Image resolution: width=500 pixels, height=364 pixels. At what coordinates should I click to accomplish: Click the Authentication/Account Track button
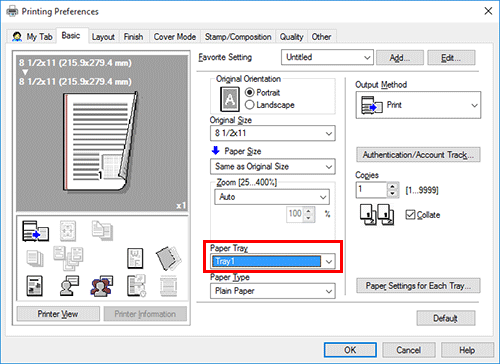click(418, 155)
